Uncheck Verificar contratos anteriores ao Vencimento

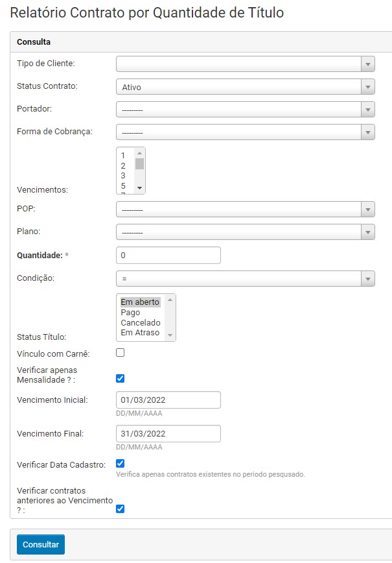(x=120, y=509)
